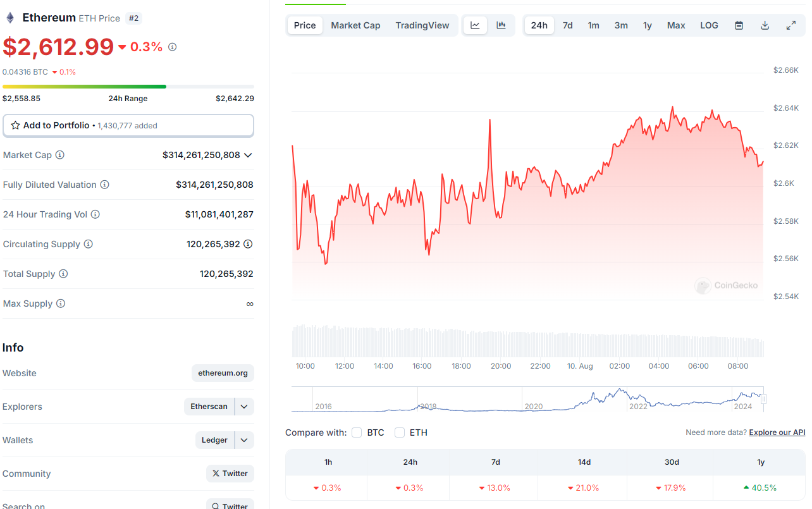812x509 pixels.
Task: Show Circulating Supply label info tooltip
Action: [89, 244]
